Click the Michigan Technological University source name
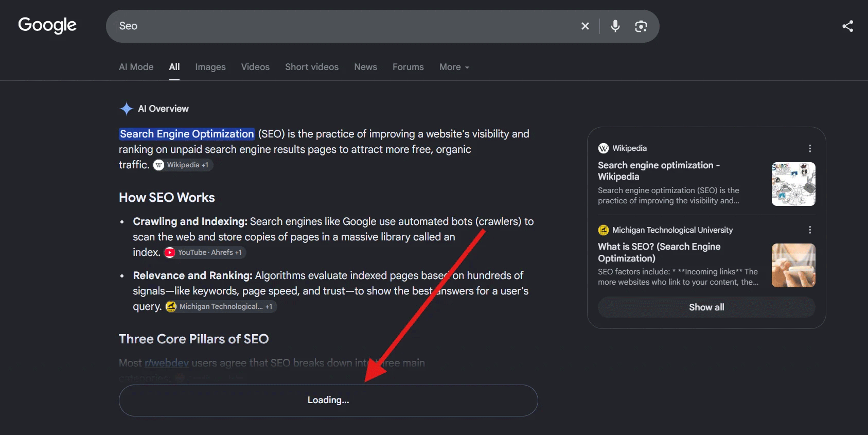 click(x=672, y=230)
